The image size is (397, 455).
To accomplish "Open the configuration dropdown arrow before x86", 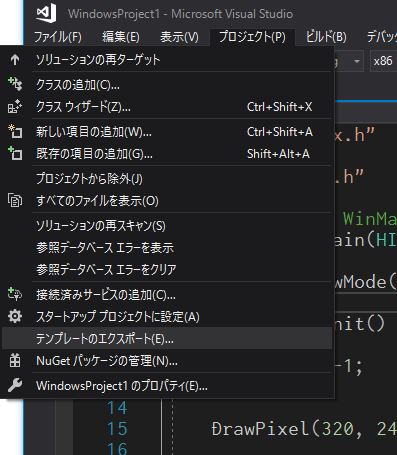I will [356, 61].
